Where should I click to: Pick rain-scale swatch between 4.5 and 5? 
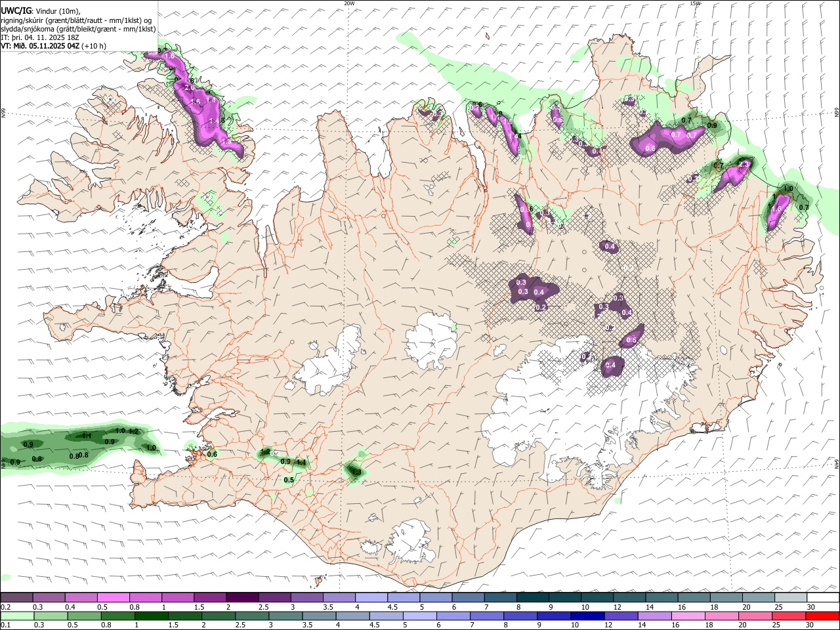[x=385, y=616]
